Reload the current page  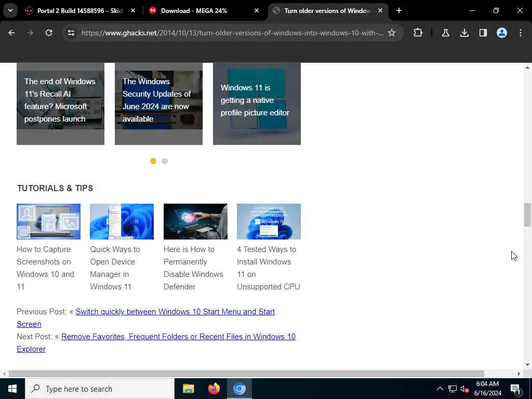coord(49,33)
